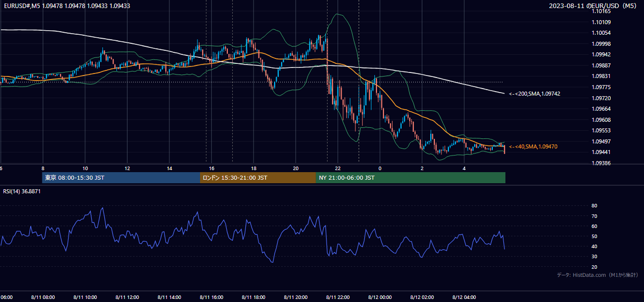Viewport: 644px width, 302px height.
Task: Click price level 1.09720 on price axis
Action: (x=601, y=98)
